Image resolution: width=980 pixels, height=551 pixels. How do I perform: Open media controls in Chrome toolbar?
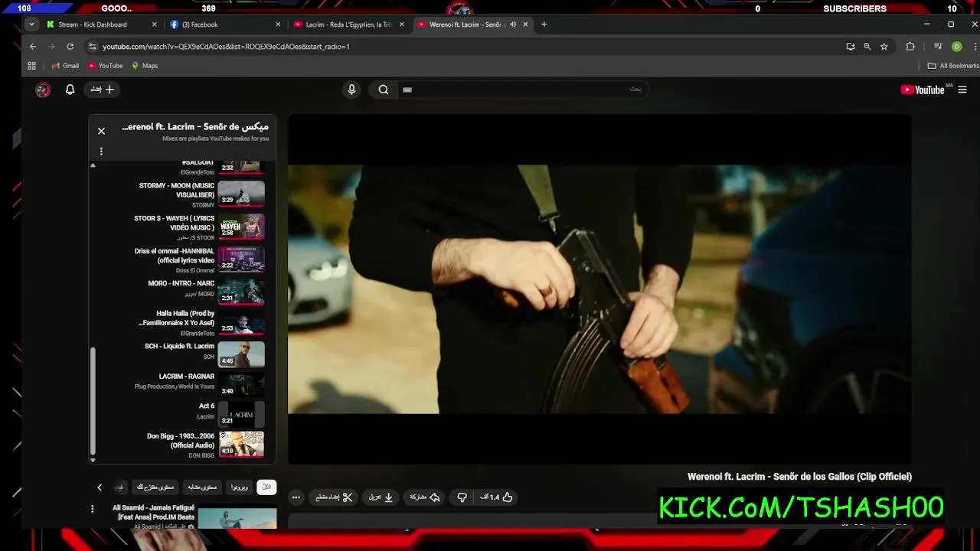938,47
